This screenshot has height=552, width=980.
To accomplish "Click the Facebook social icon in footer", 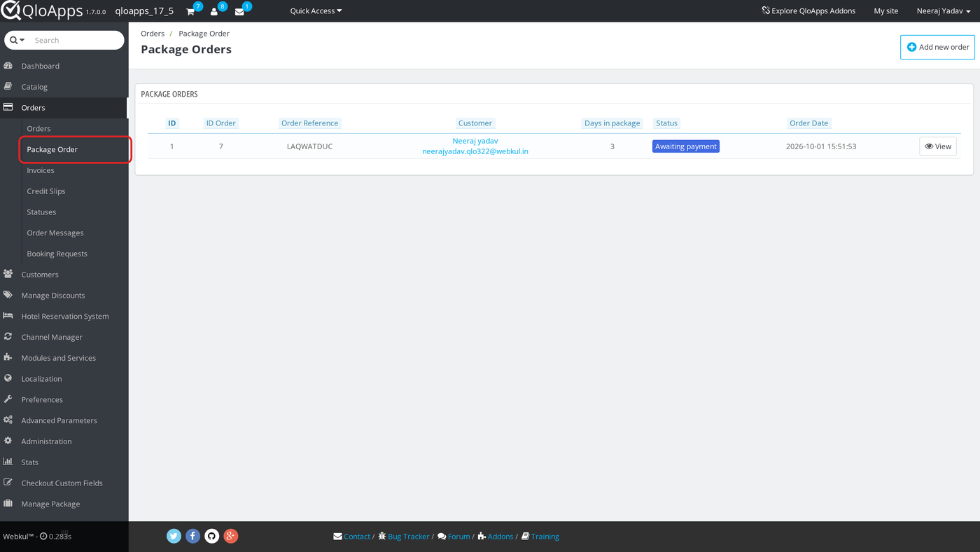I will [x=193, y=536].
